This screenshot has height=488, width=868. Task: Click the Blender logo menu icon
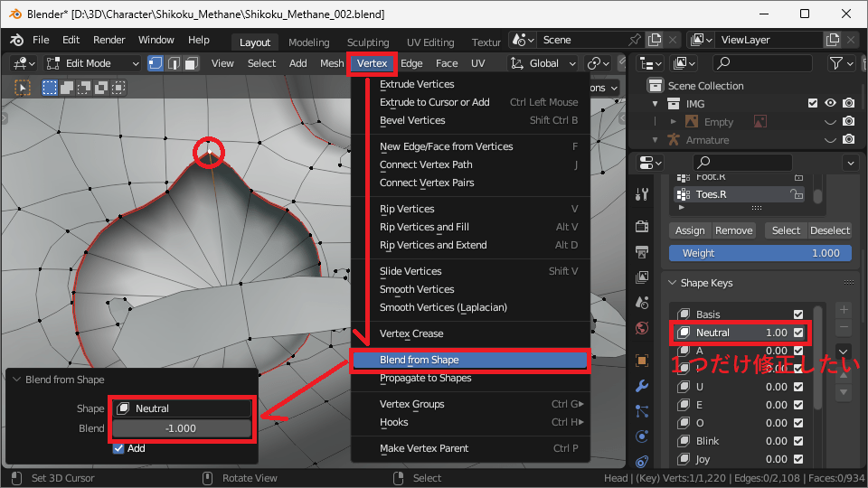pyautogui.click(x=16, y=41)
